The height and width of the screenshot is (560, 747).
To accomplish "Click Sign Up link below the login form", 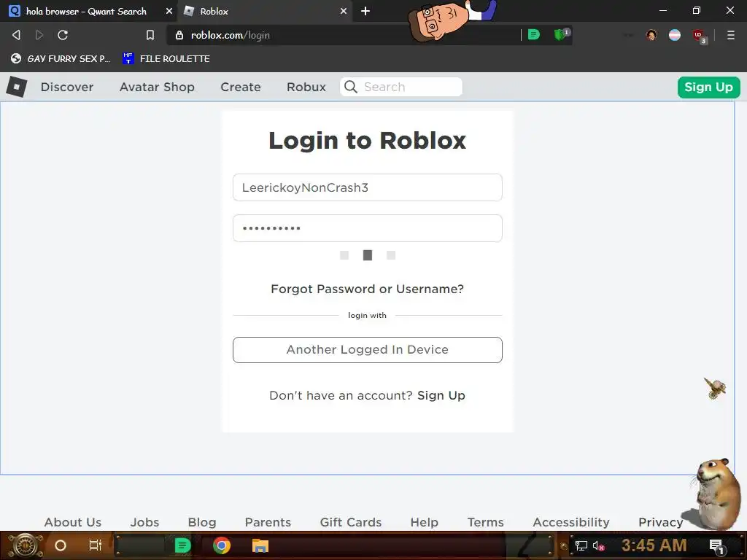I will (x=441, y=395).
